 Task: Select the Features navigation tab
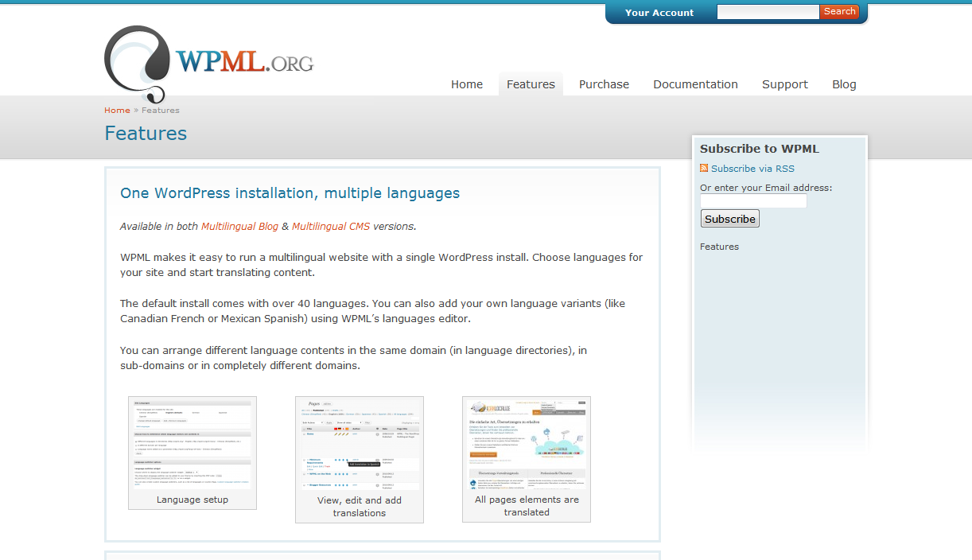[x=531, y=84]
